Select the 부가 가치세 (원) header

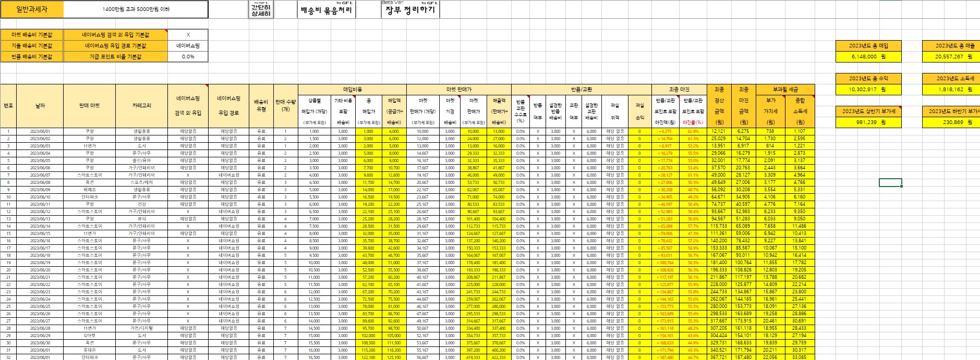click(x=770, y=111)
